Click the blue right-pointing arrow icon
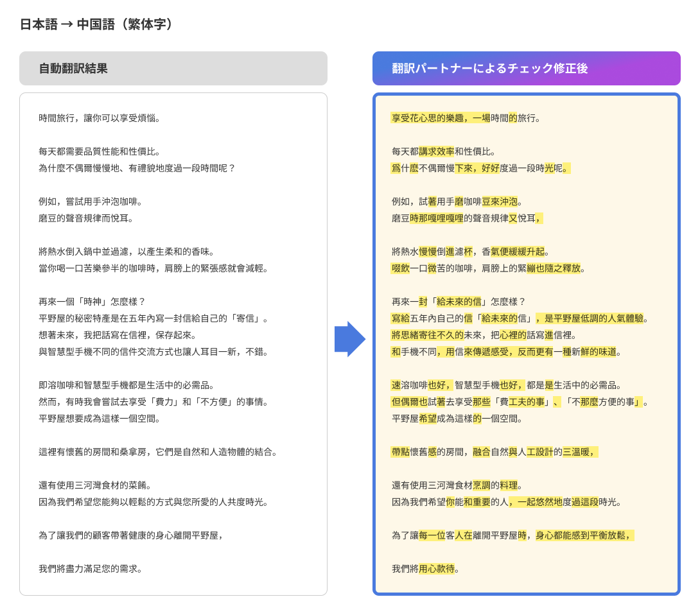 pos(349,339)
